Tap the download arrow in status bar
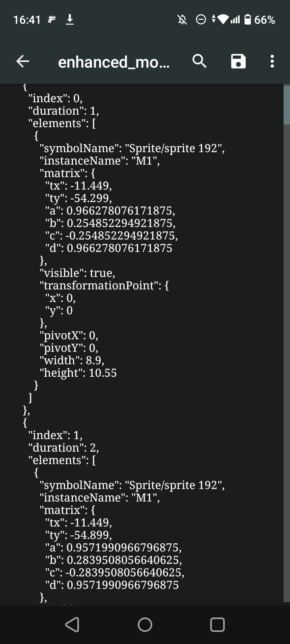Viewport: 290px width, 644px height. click(x=70, y=19)
